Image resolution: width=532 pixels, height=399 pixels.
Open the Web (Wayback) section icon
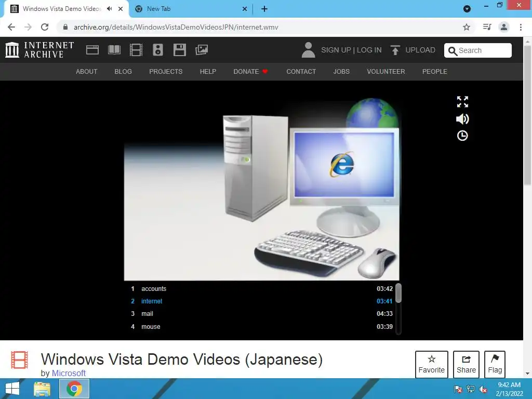click(92, 50)
